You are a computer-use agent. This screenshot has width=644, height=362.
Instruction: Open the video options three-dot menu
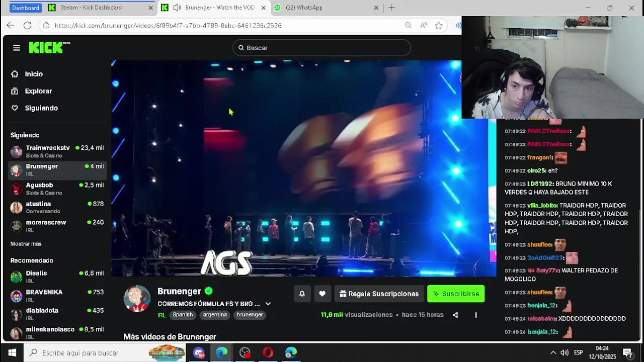[476, 315]
